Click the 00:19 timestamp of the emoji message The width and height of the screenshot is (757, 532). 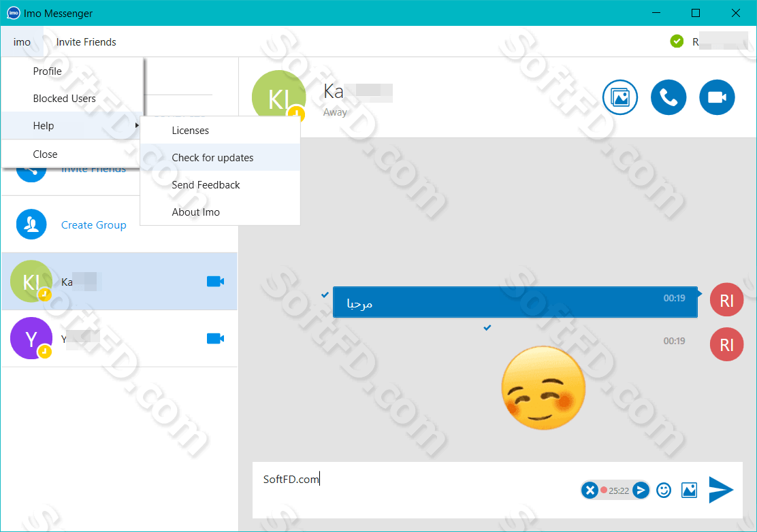(x=674, y=341)
